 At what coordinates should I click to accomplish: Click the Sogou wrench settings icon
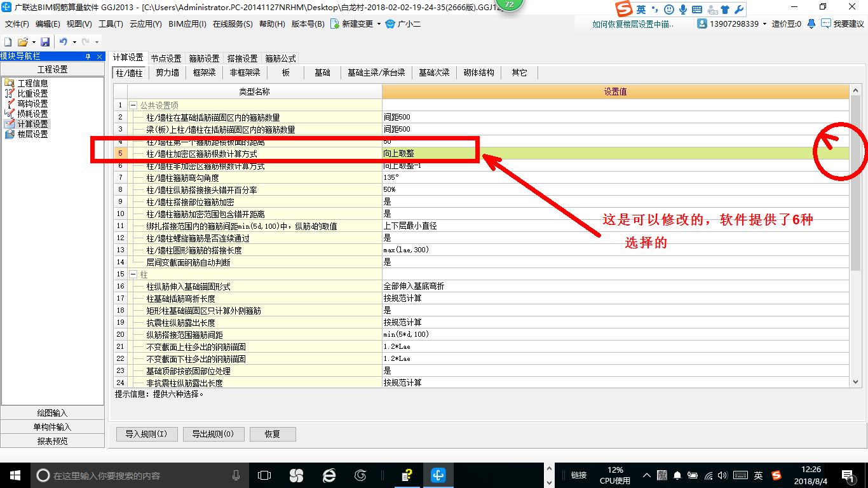[x=738, y=10]
